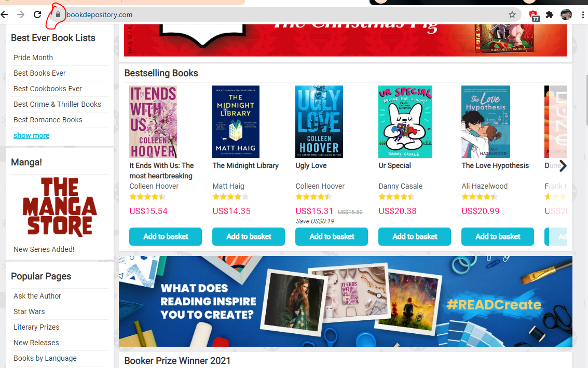Open The Midnight Library title link
588x368 pixels.
click(245, 165)
